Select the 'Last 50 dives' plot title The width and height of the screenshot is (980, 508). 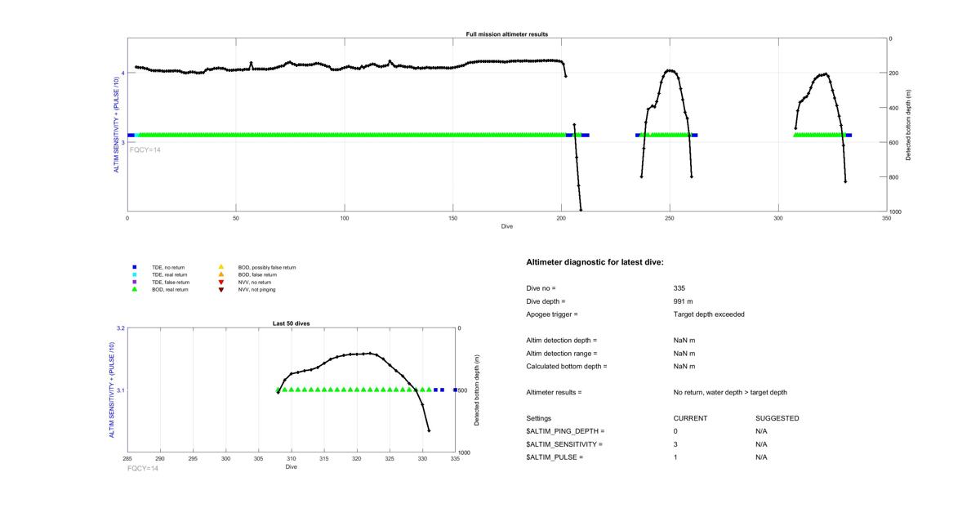pos(292,323)
